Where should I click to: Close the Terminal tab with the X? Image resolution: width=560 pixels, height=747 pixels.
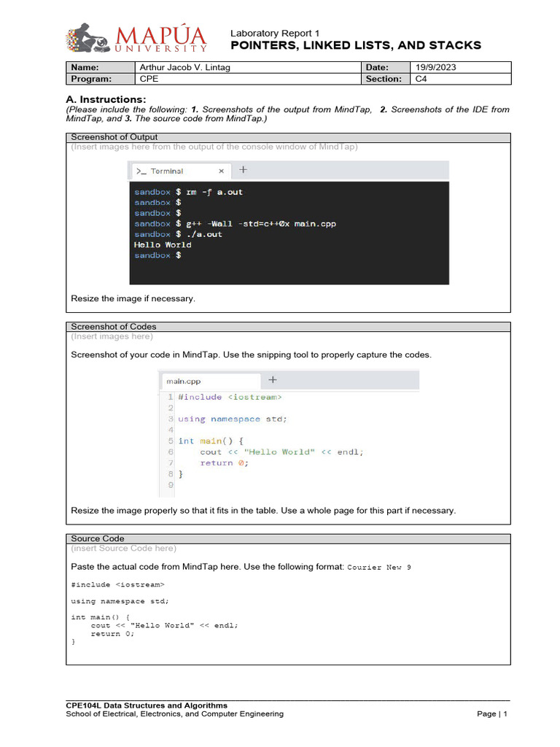pos(221,171)
